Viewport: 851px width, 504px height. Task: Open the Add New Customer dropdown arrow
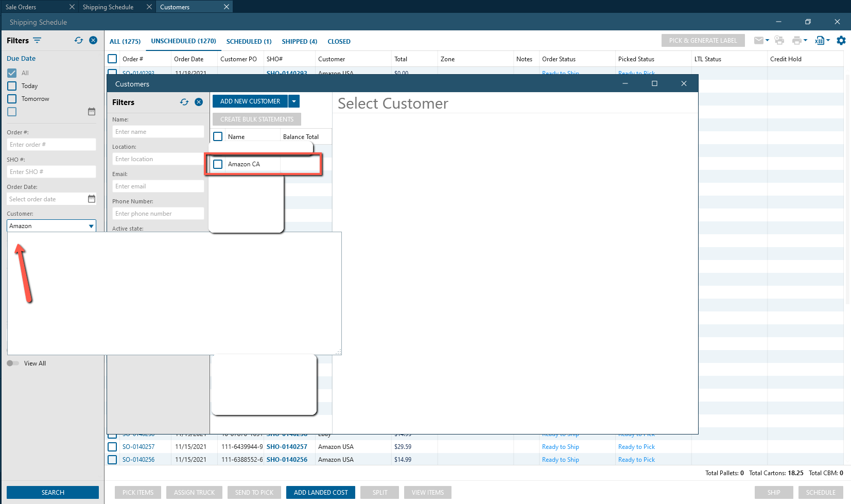[294, 101]
